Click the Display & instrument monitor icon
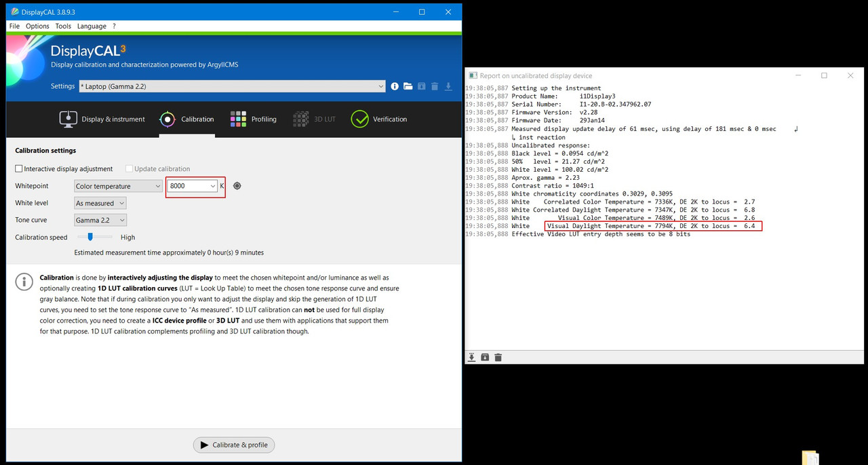The width and height of the screenshot is (868, 465). pos(68,119)
